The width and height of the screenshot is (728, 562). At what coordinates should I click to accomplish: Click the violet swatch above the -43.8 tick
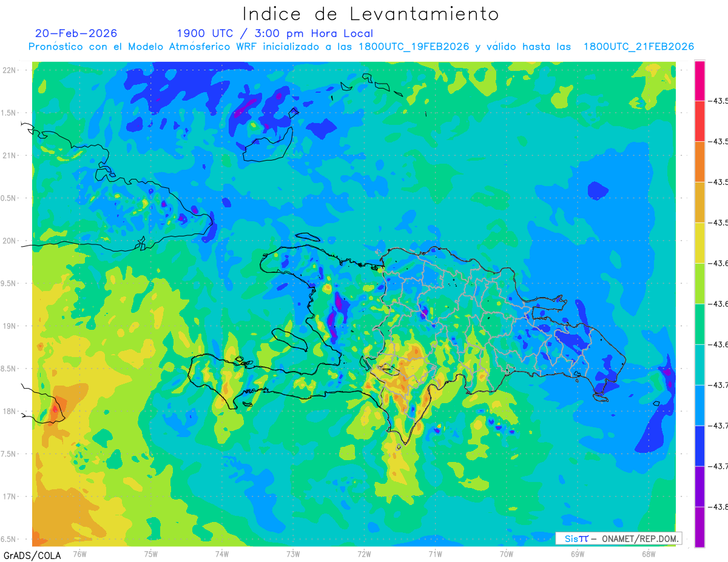699,486
